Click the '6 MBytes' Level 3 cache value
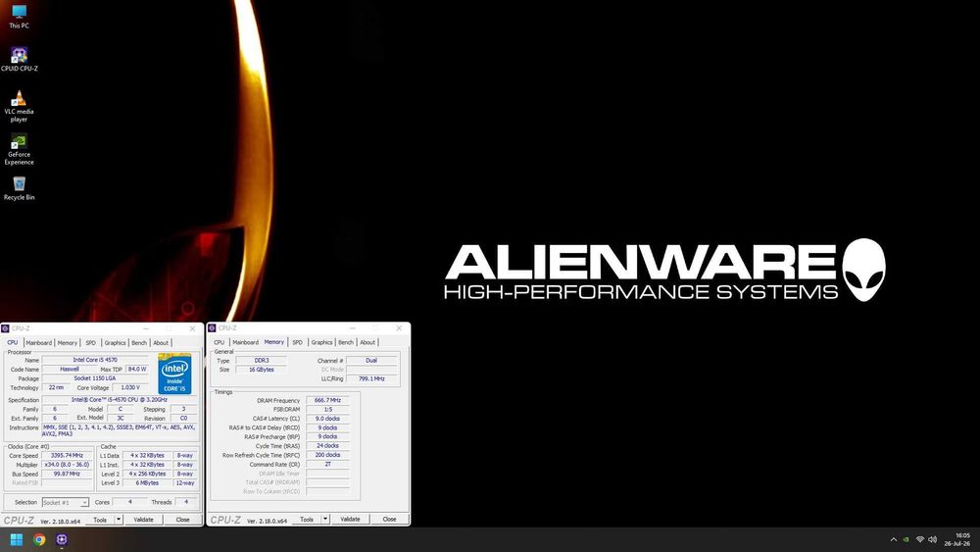This screenshot has width=980, height=552. click(147, 482)
